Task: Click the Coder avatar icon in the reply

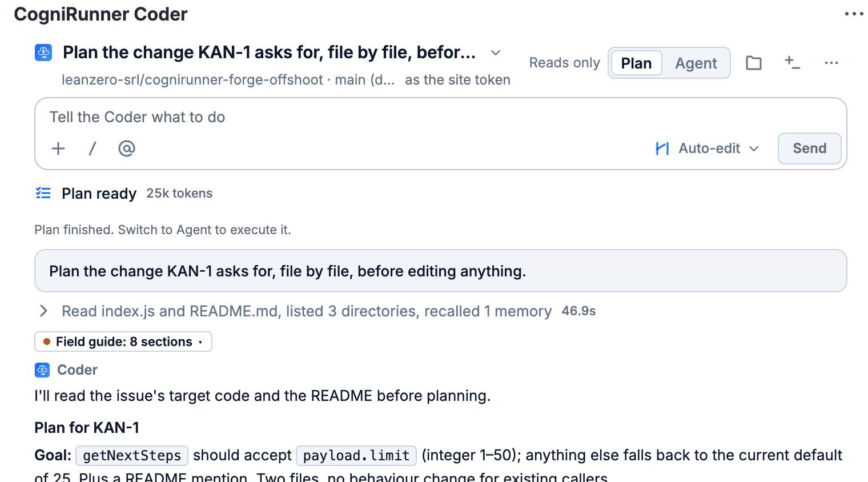Action: click(42, 370)
